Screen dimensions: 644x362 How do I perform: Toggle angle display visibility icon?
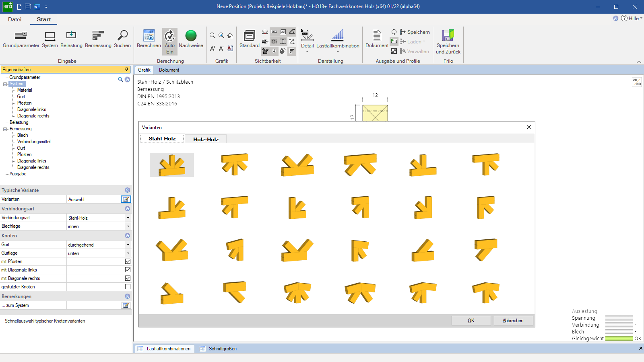click(292, 32)
